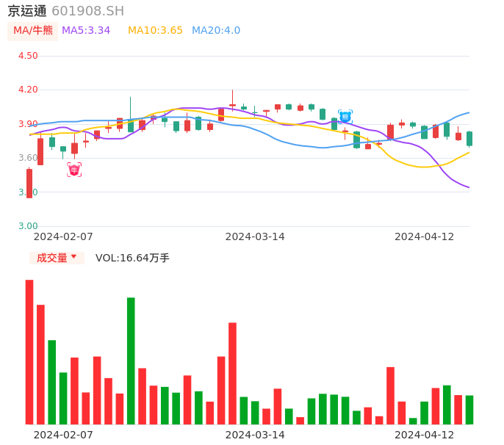This screenshot has width=504, height=445.
Task: Click the 京运通 stock name
Action: [27, 11]
